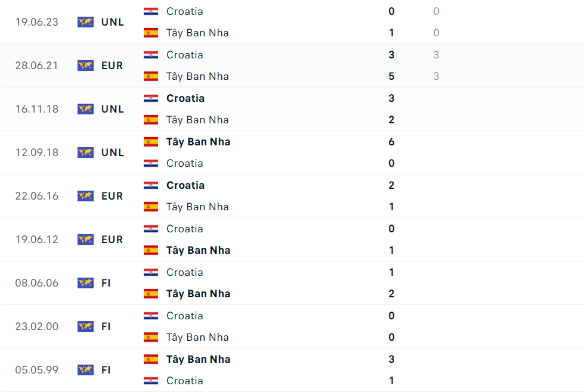Click the world map icon for 08.06.06 friendly
The image size is (585, 392).
coord(85,283)
